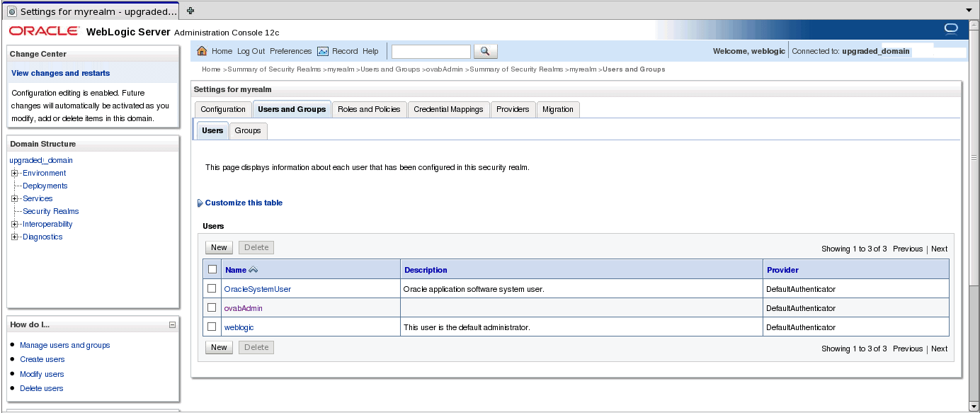Open Preferences in toolbar
The height and width of the screenshot is (413, 980).
tap(290, 51)
